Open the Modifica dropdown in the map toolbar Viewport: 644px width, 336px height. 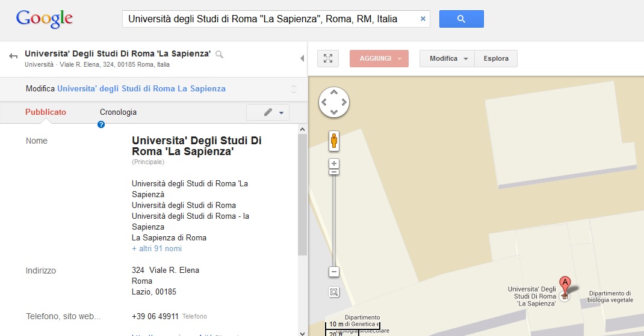click(x=447, y=58)
